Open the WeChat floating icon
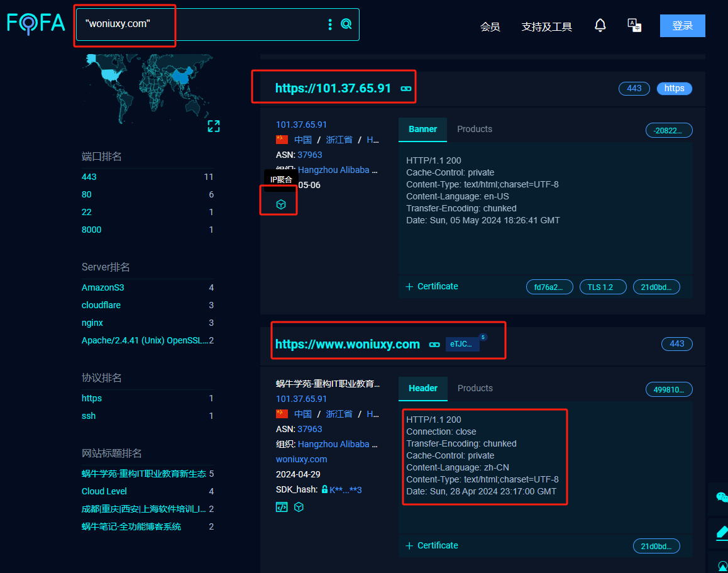The image size is (728, 573). point(722,498)
